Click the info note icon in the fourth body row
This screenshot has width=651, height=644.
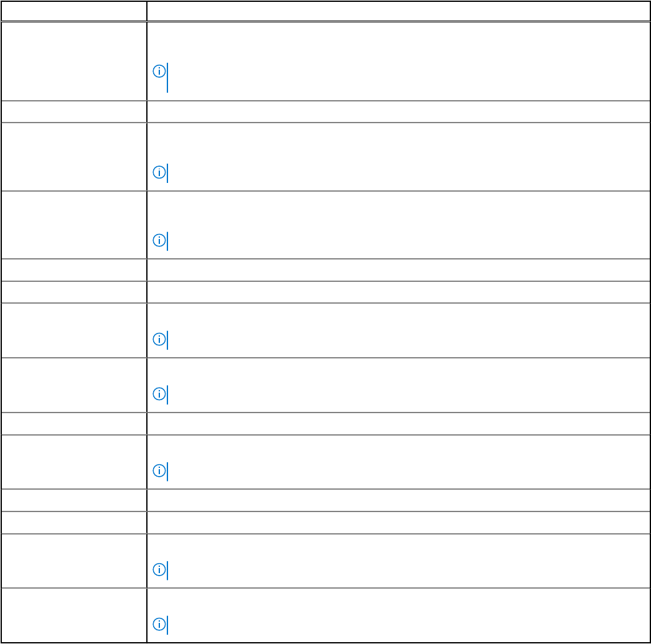pyautogui.click(x=159, y=240)
